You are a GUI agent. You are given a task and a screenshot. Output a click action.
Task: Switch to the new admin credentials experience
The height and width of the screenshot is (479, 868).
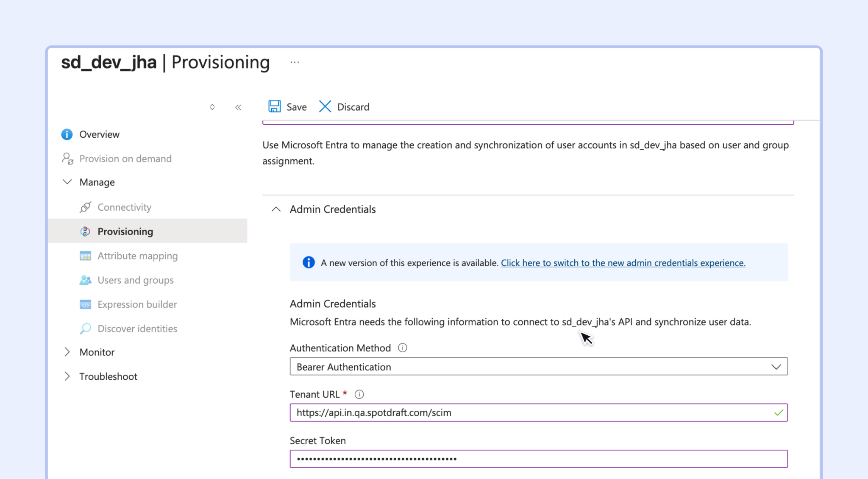623,263
